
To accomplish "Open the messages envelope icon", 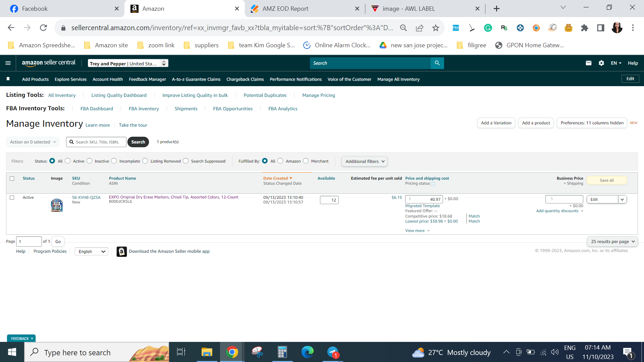I will pos(588,63).
